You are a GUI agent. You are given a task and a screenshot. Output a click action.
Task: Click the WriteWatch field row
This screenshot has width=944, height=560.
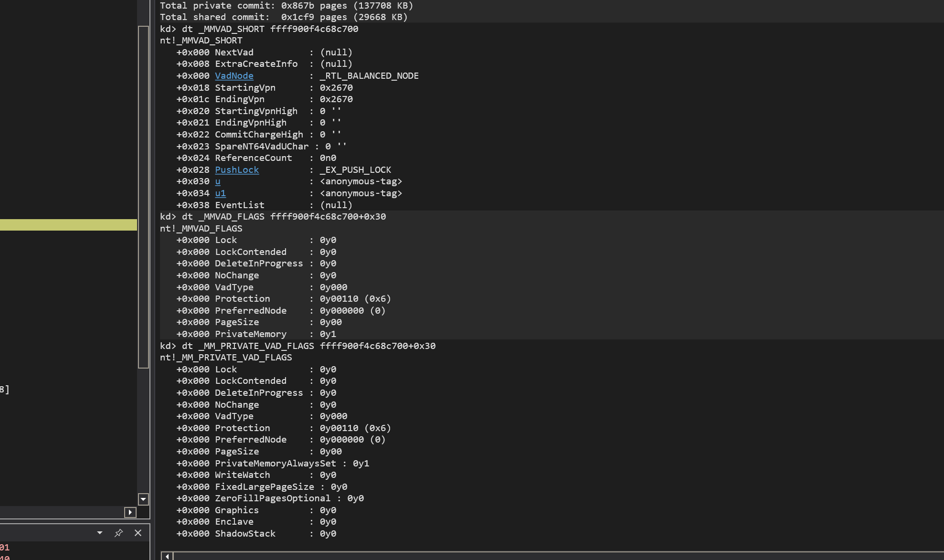[x=256, y=475]
